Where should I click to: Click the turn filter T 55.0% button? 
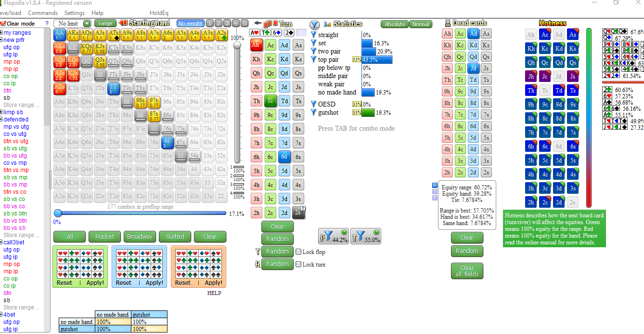(366, 236)
